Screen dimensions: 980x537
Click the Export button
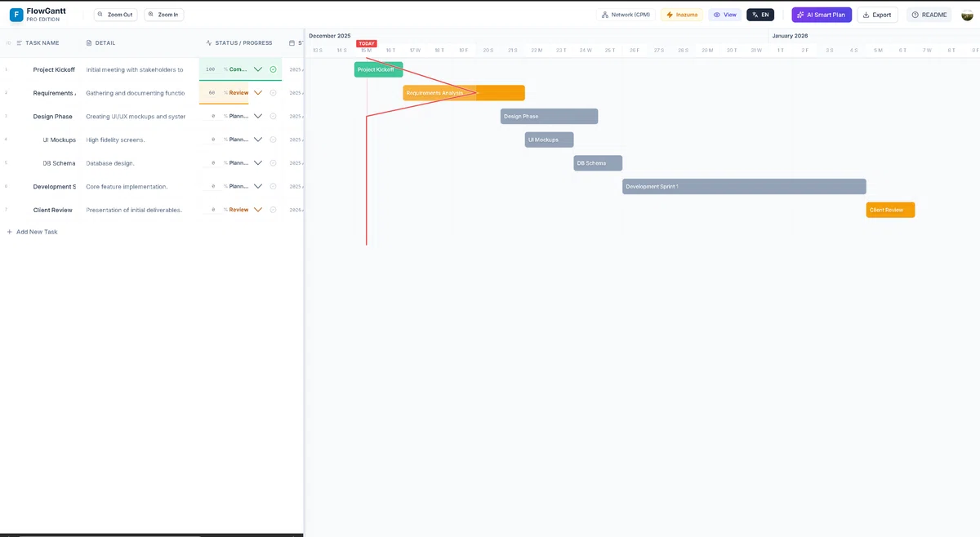coord(877,15)
